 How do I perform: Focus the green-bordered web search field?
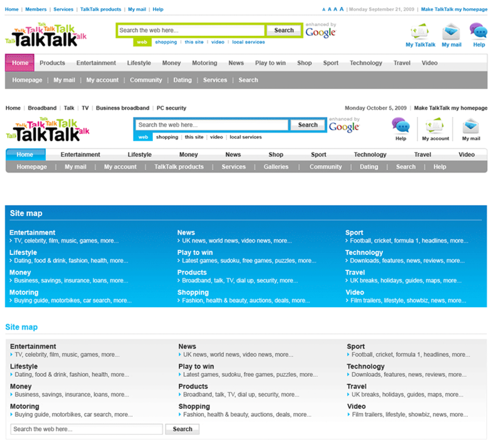191,30
